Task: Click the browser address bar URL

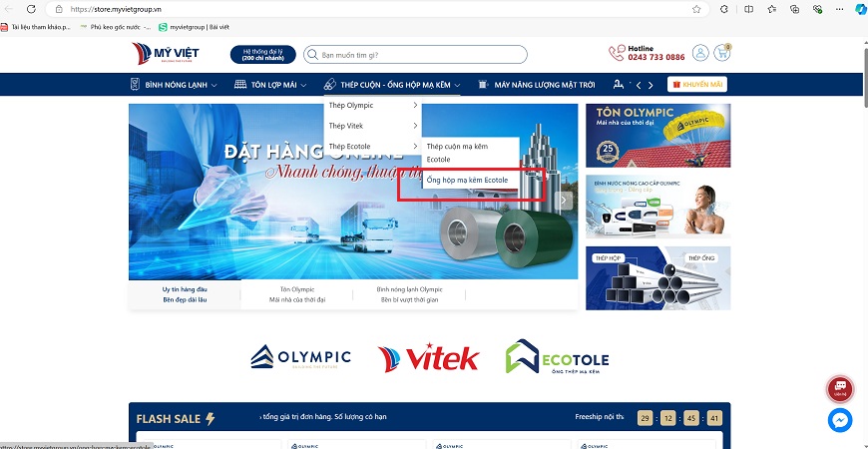Action: (116, 9)
